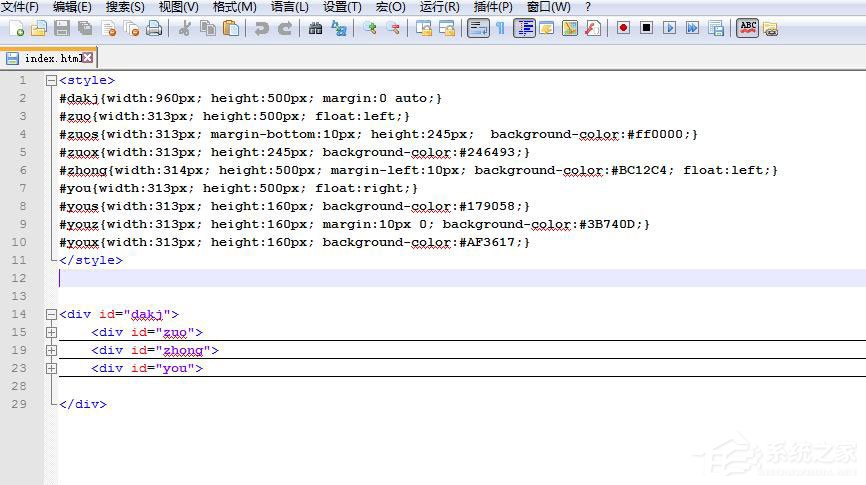Viewport: 866px width, 485px height.
Task: Click the Copy icon
Action: click(208, 28)
